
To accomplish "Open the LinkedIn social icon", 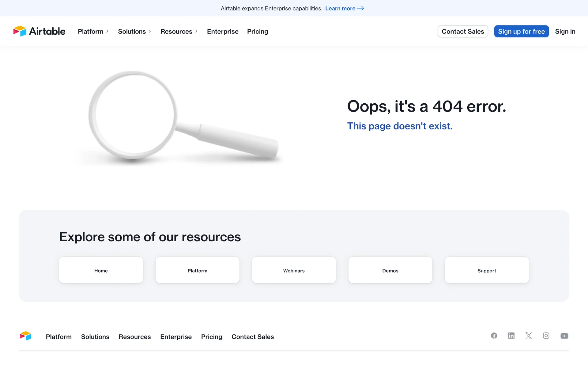I will [x=511, y=336].
